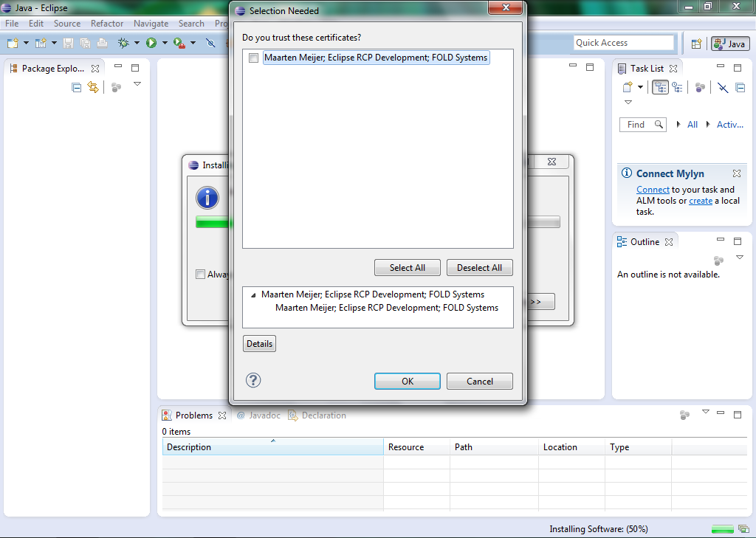
Task: Open the help question mark icon in dialog
Action: tap(253, 381)
